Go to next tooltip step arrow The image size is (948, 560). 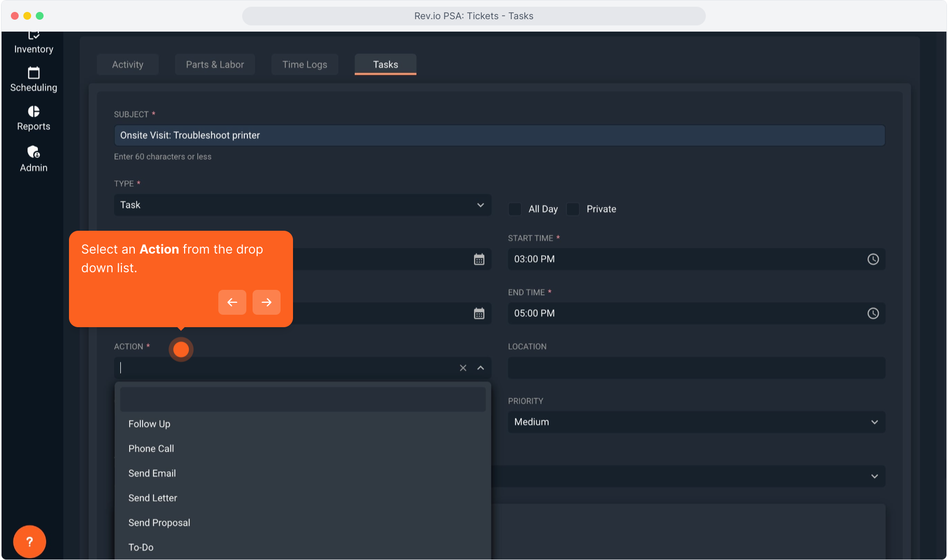[x=267, y=302]
